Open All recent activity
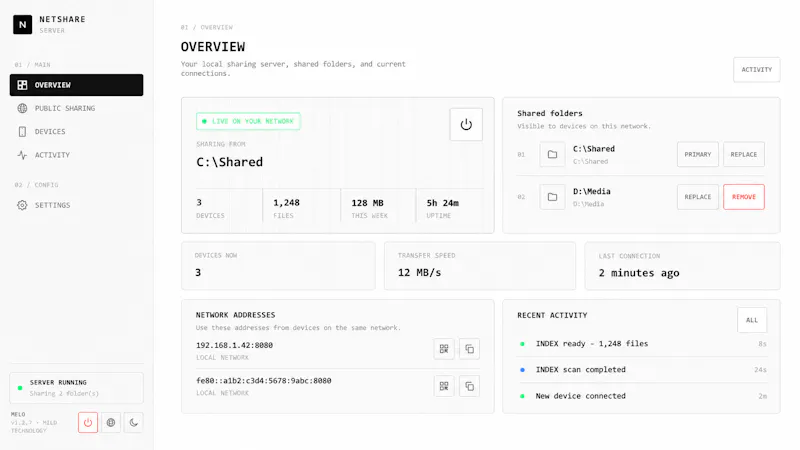The height and width of the screenshot is (450, 800). [752, 320]
